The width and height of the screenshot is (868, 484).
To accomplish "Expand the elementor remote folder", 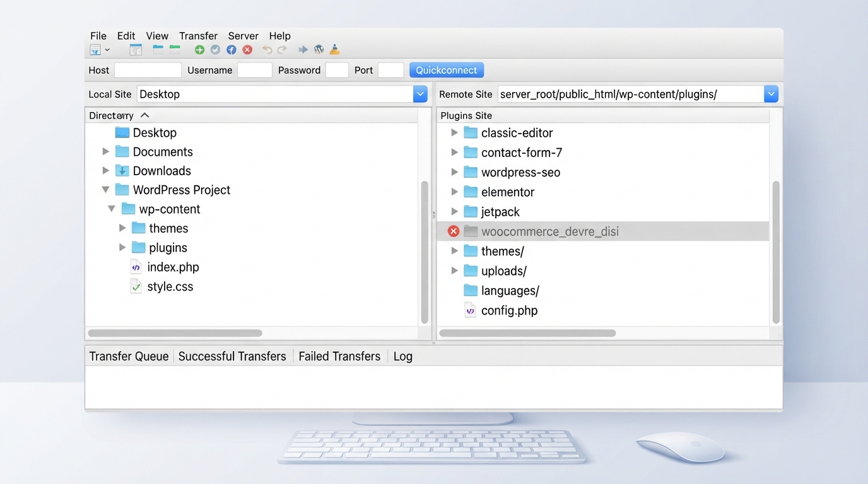I will (454, 192).
